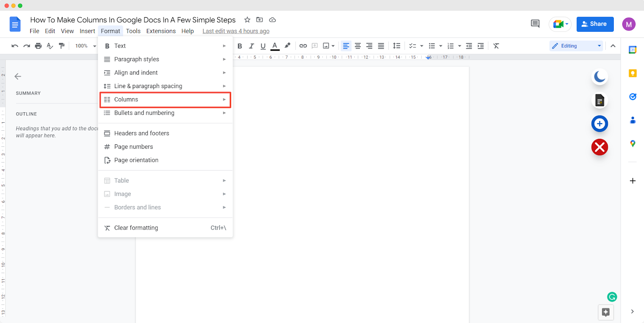Open the Extensions menu
The height and width of the screenshot is (323, 644).
click(x=161, y=31)
